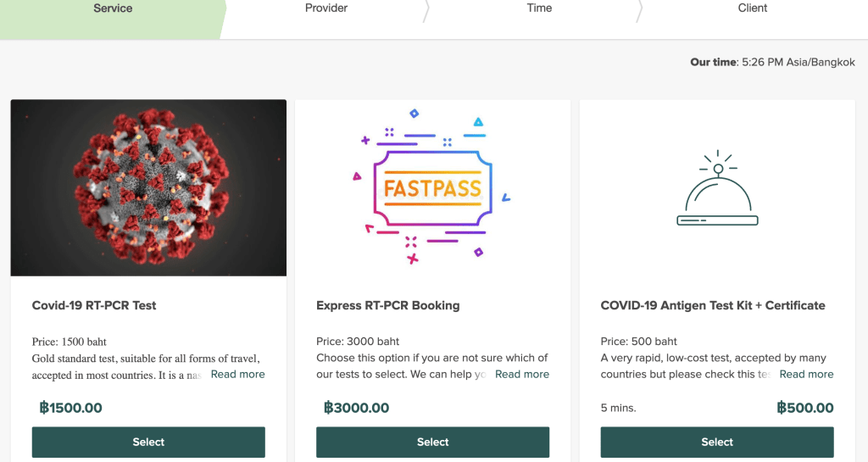Go to the Client step tab
This screenshot has height=462, width=868.
pos(752,8)
